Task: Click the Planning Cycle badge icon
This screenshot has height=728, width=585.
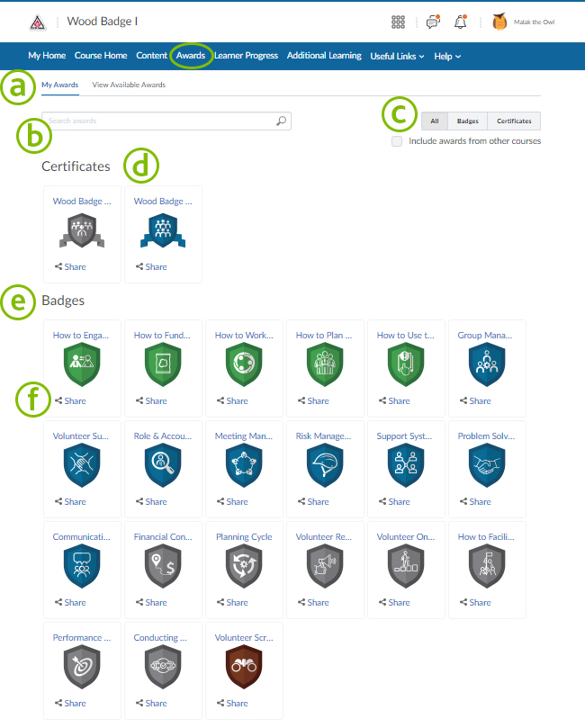Action: (x=244, y=566)
